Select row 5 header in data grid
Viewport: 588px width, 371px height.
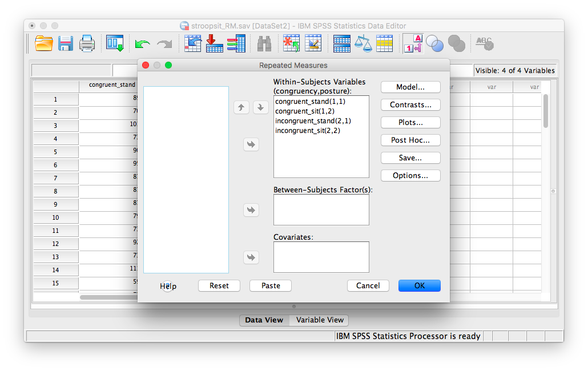55,152
